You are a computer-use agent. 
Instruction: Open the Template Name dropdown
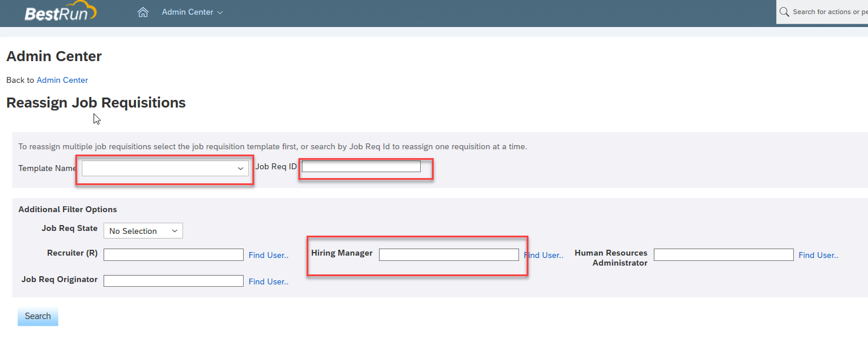pos(165,168)
